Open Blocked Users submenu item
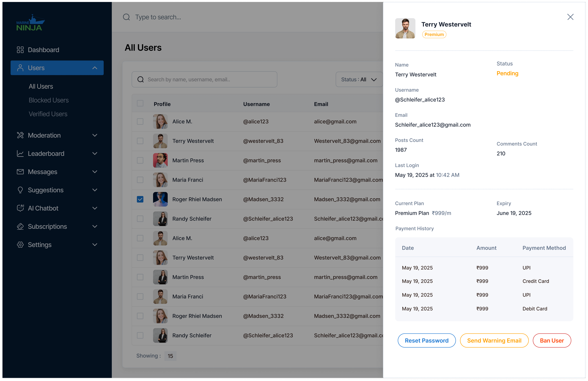Viewport: 588px width, 381px height. [x=49, y=100]
